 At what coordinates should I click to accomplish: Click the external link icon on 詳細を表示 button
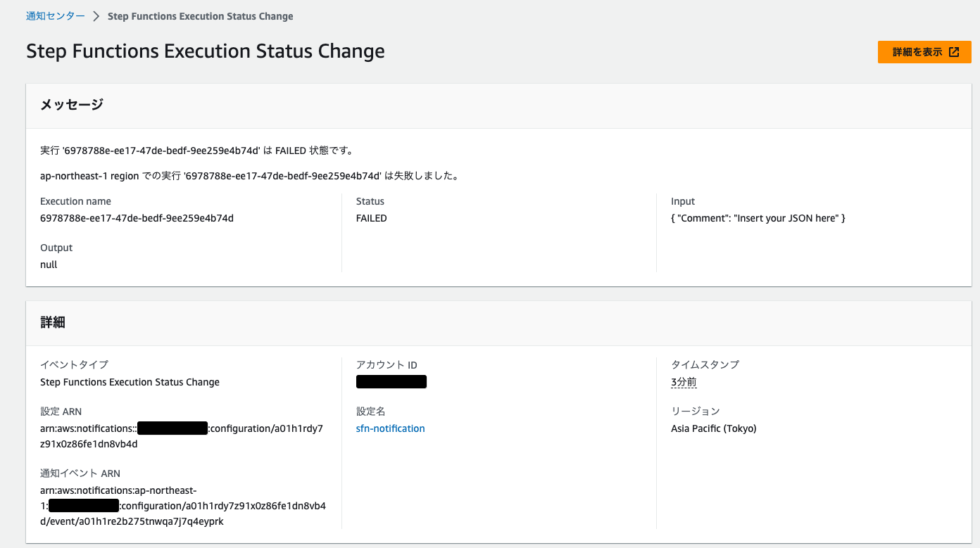click(955, 51)
